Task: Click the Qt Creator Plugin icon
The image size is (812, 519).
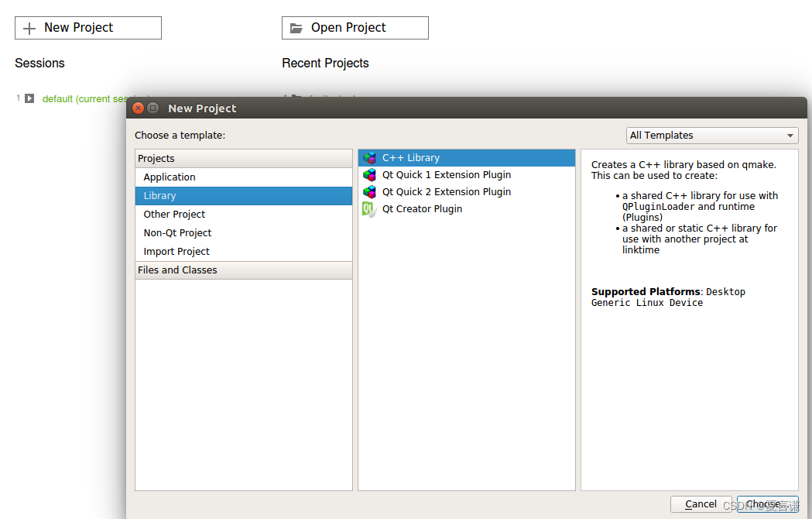Action: coord(369,209)
